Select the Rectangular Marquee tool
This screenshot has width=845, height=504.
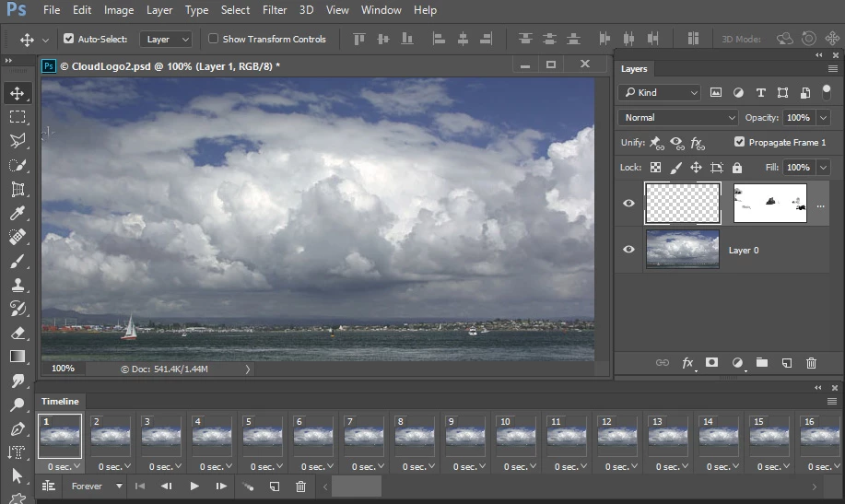(x=18, y=117)
